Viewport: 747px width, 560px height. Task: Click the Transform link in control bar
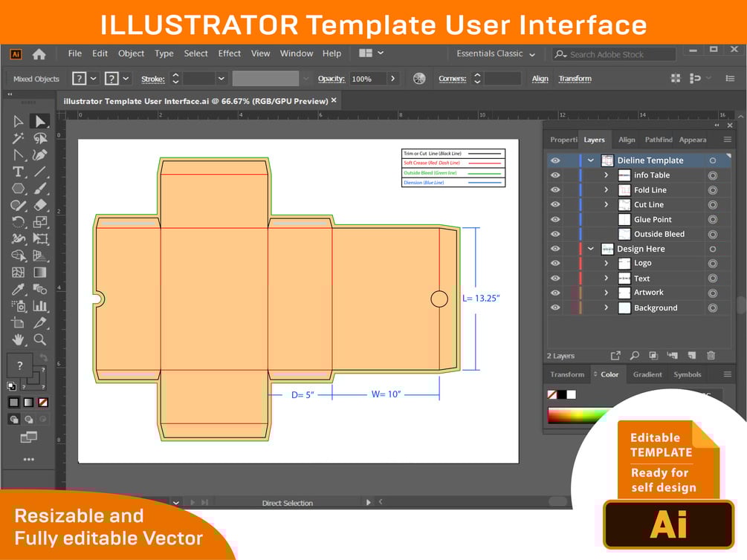click(575, 79)
